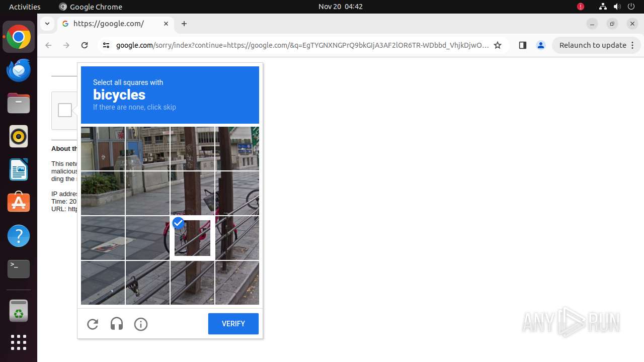The height and width of the screenshot is (362, 644).
Task: Click 'bicycles' heading text in captcha
Action: click(119, 95)
